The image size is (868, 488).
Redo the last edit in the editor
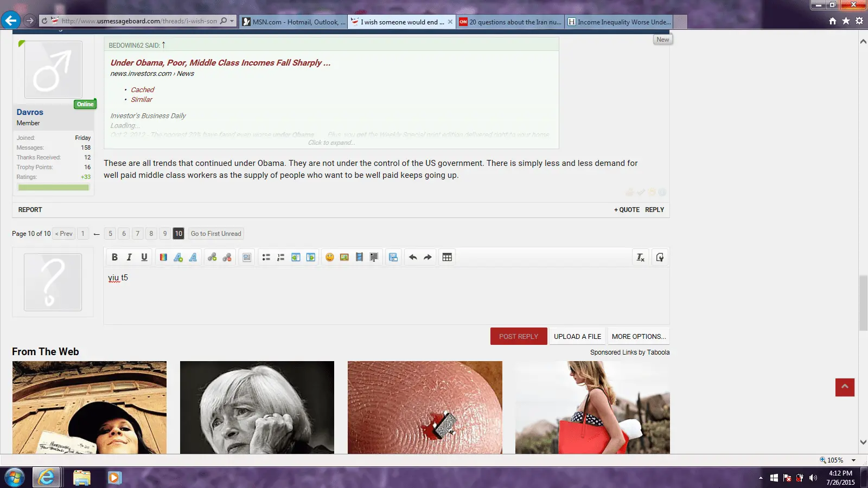427,257
